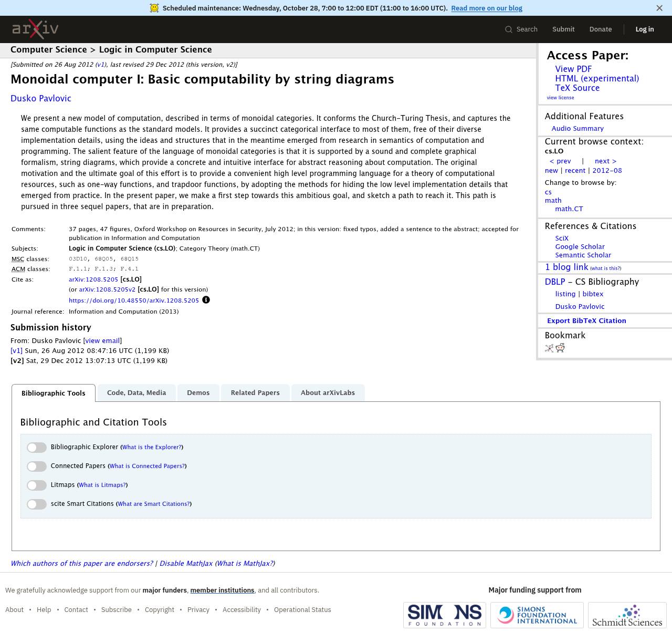Click the Submit menu item
This screenshot has height=643, width=672.
[563, 29]
